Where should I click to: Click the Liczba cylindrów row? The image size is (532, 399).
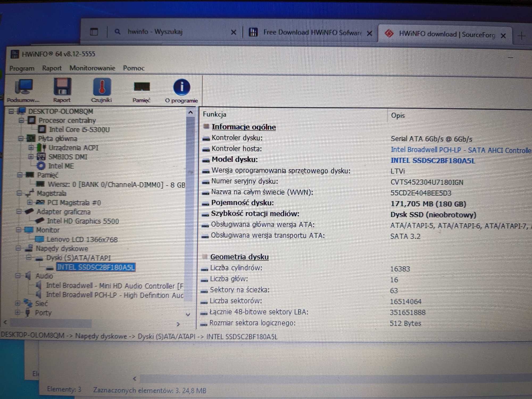pyautogui.click(x=366, y=268)
